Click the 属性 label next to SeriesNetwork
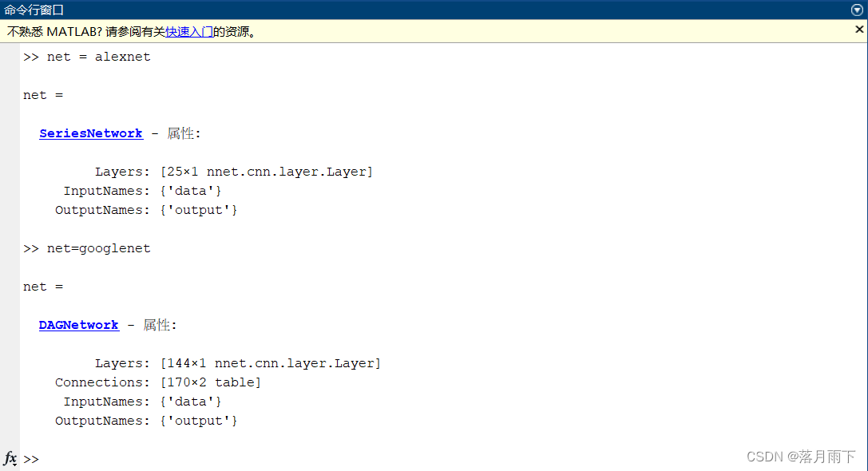Image resolution: width=868 pixels, height=471 pixels. click(182, 133)
